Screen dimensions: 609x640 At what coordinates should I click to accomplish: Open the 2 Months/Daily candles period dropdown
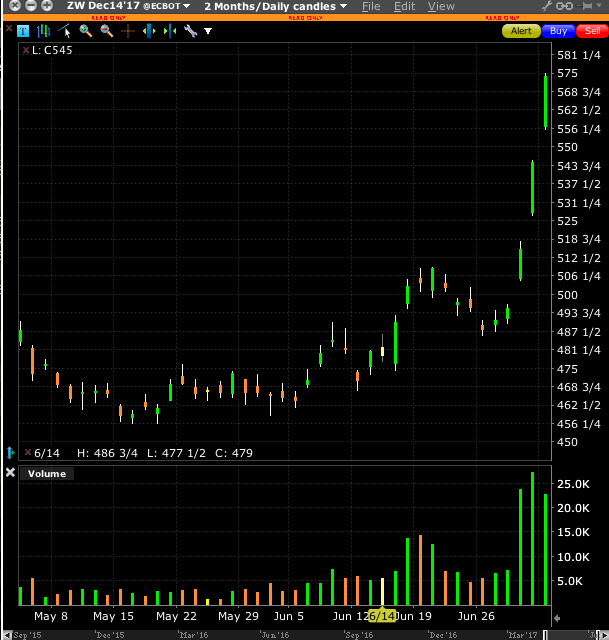(x=275, y=6)
